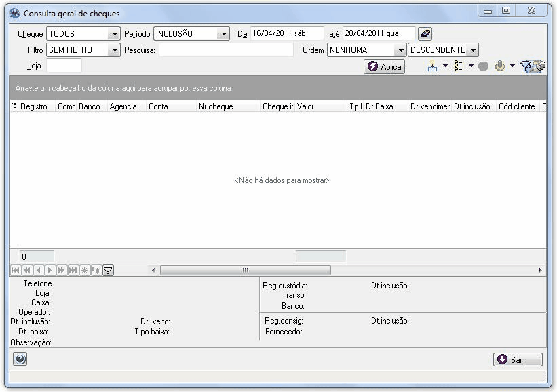Screen dimensions: 557x392
Task: Sort by the Cód.cliente column header
Action: pos(518,106)
